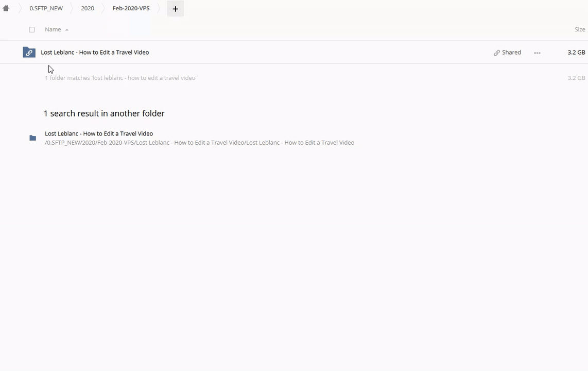Open the Feb-2020-VPS breadcrumb
The image size is (588, 371).
coord(131,8)
